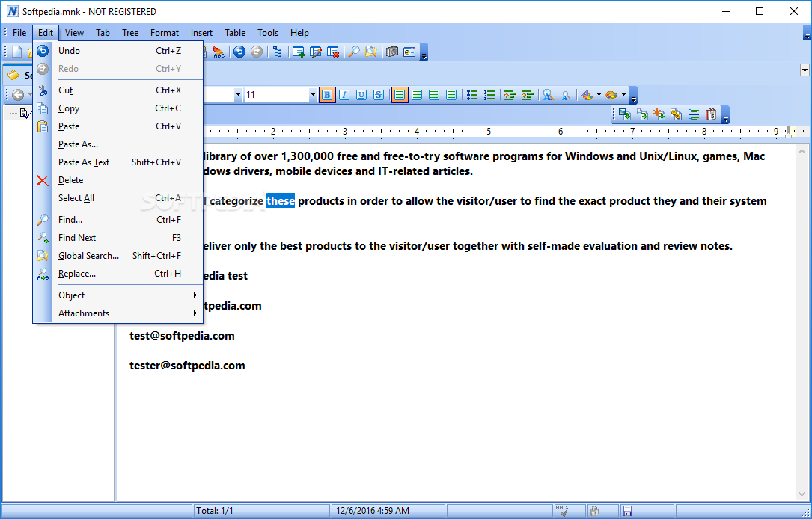Click the right margin marker on ruler
Screen dimensions: 812x519
tap(788, 132)
